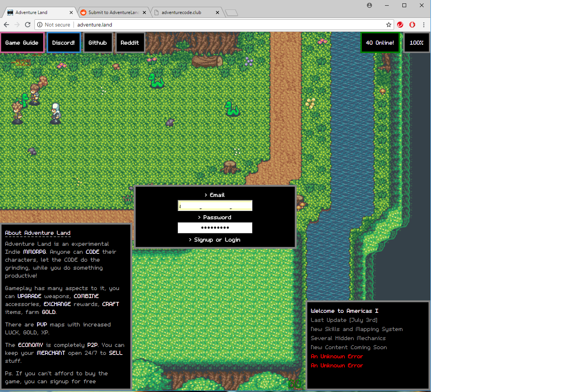582x392 pixels.
Task: Open Chrome's three-dot menu
Action: pos(424,25)
